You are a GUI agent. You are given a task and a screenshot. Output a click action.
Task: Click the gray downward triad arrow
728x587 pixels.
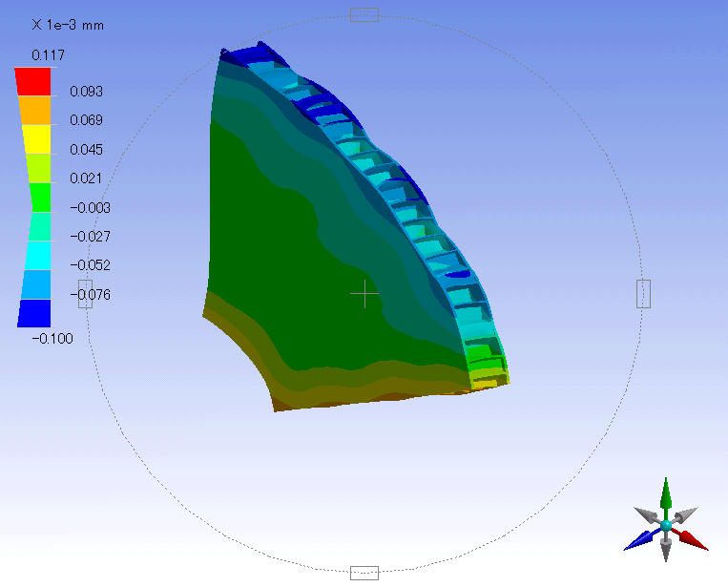pos(666,547)
